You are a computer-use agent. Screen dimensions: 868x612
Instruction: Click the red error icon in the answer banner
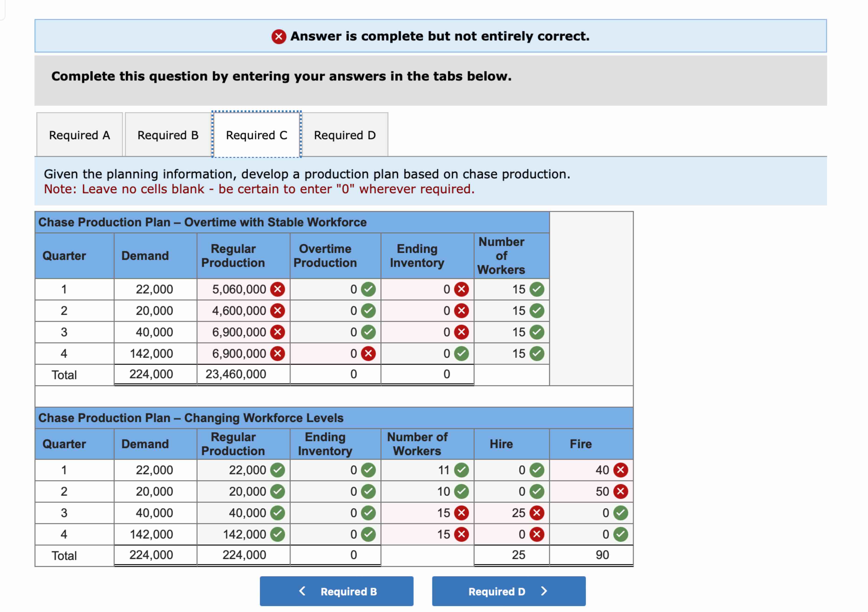279,36
